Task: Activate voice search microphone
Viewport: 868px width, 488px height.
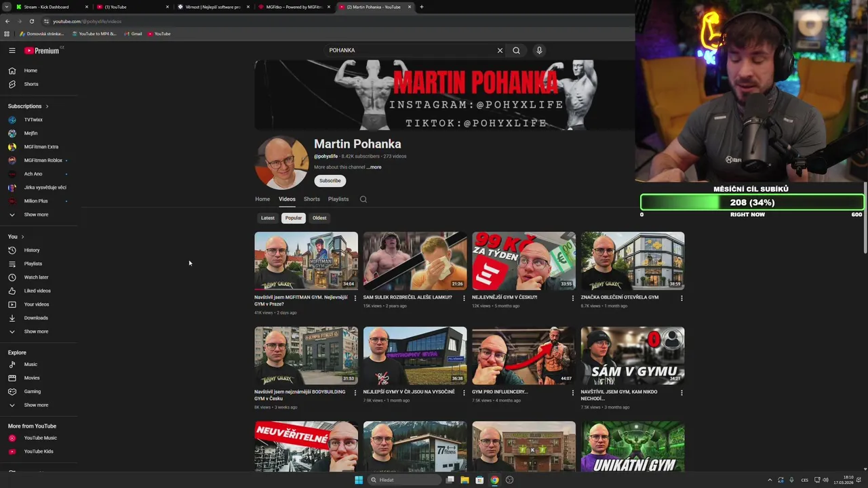Action: 539,50
